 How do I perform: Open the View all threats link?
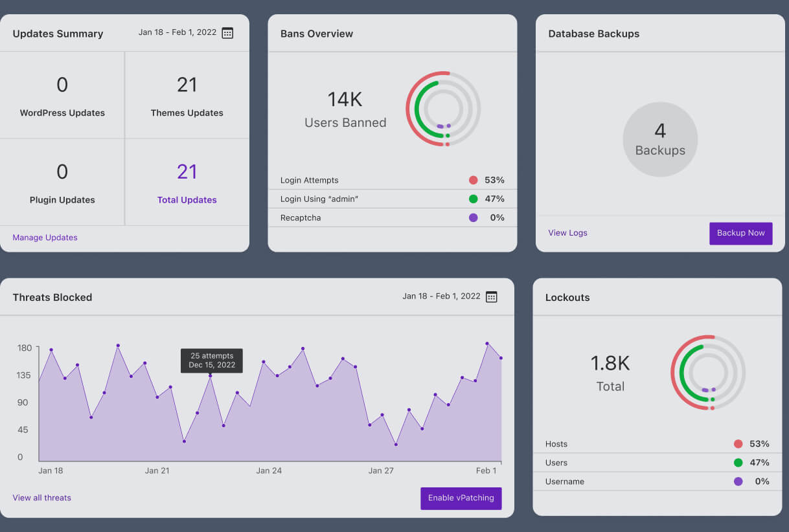coord(41,498)
